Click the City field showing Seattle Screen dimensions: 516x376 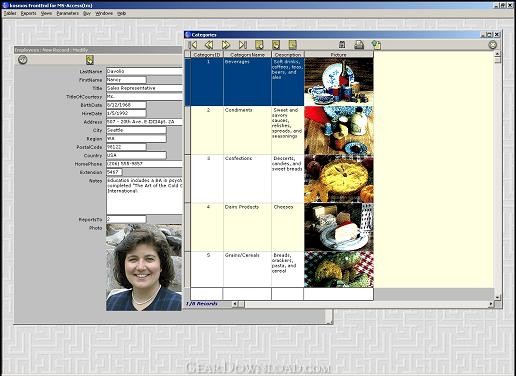136,130
